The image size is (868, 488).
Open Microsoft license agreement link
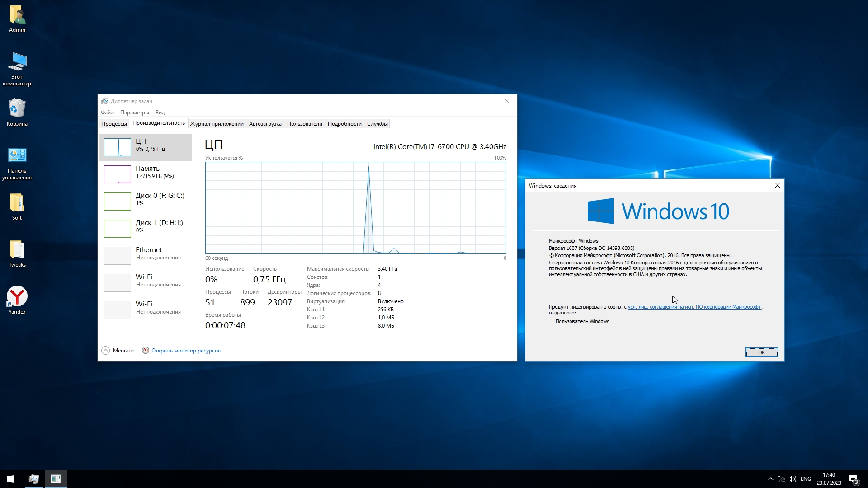click(x=694, y=307)
